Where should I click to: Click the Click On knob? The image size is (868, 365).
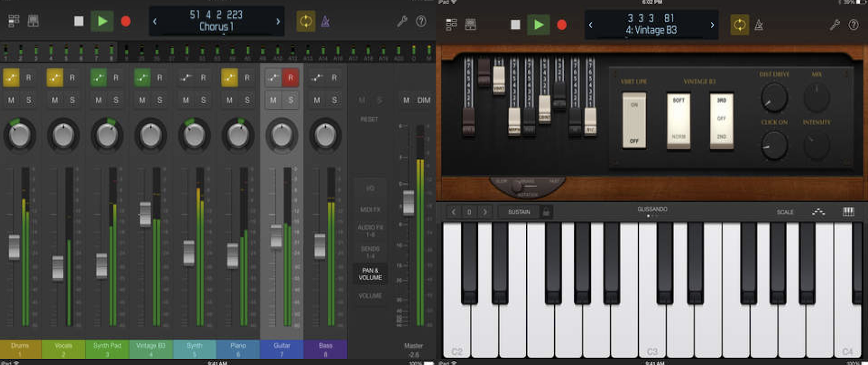coord(774,145)
